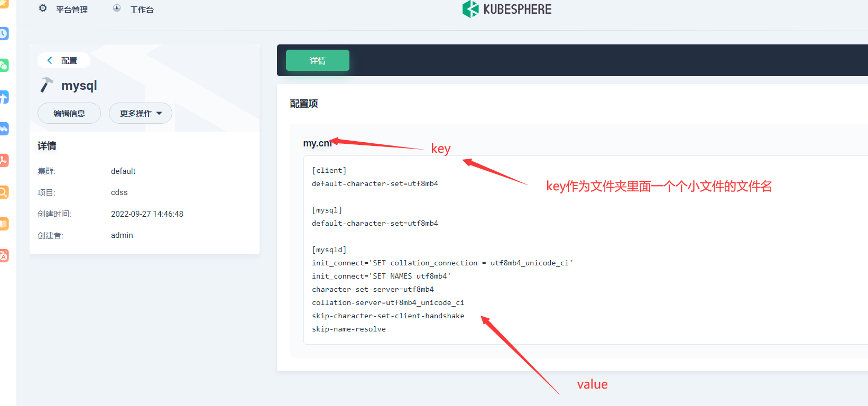This screenshot has height=406, width=868.
Task: Open the red PDF sidebar icon
Action: click(x=4, y=161)
